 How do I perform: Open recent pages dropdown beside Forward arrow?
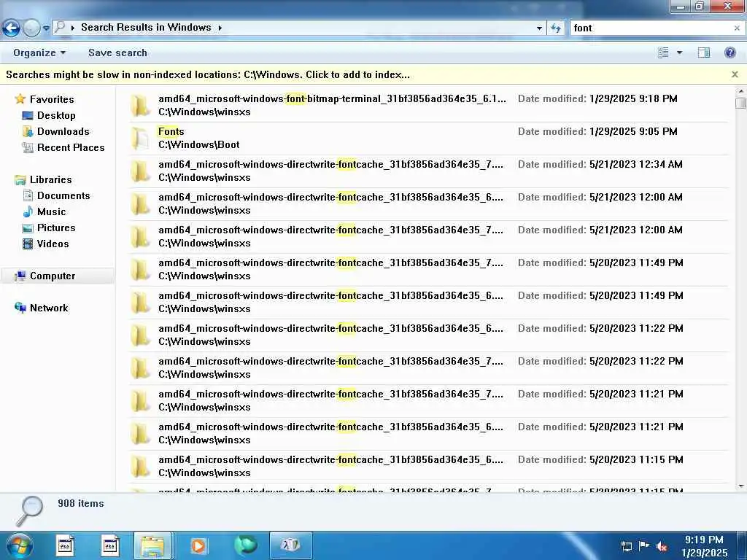(x=46, y=28)
